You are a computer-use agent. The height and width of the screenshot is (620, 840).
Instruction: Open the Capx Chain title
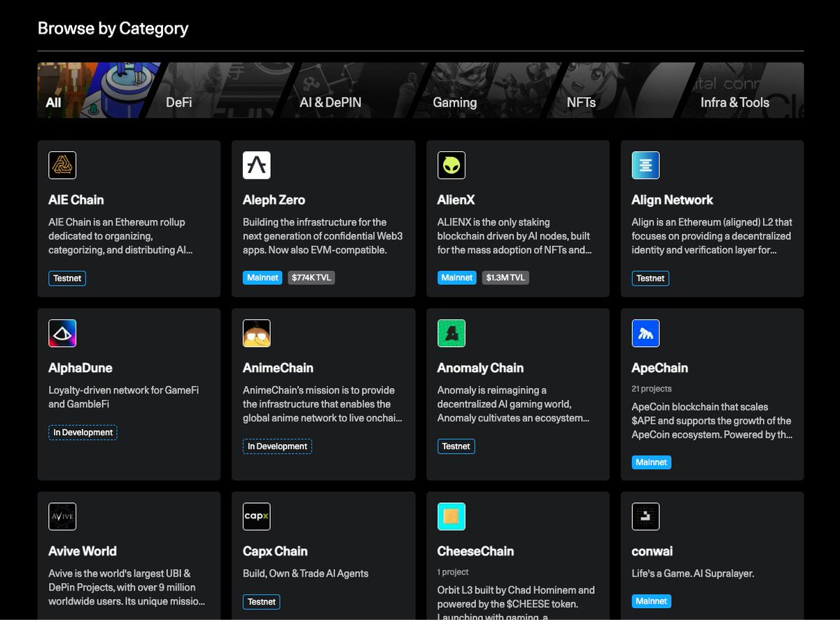(x=275, y=551)
